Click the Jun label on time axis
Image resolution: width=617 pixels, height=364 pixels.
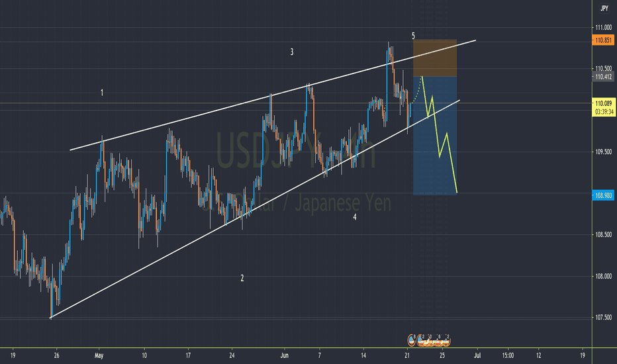(x=284, y=356)
